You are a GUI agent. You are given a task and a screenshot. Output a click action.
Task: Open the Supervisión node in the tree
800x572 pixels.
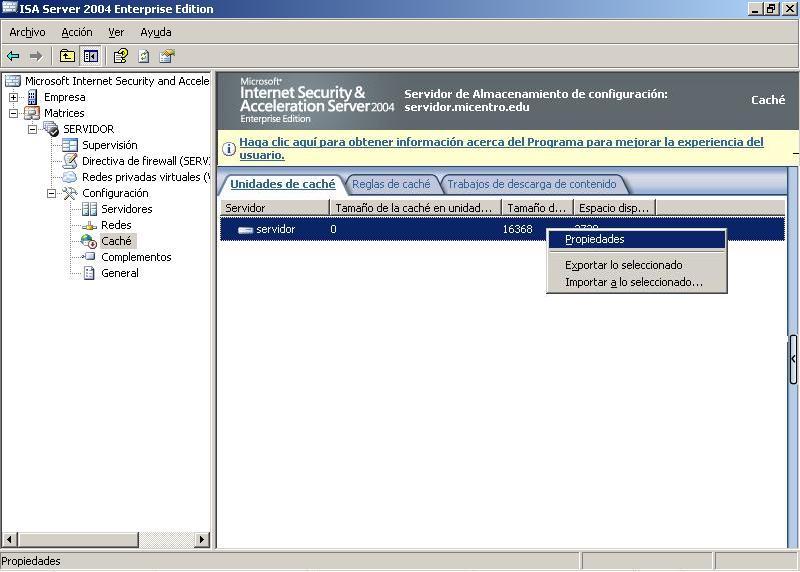point(109,145)
